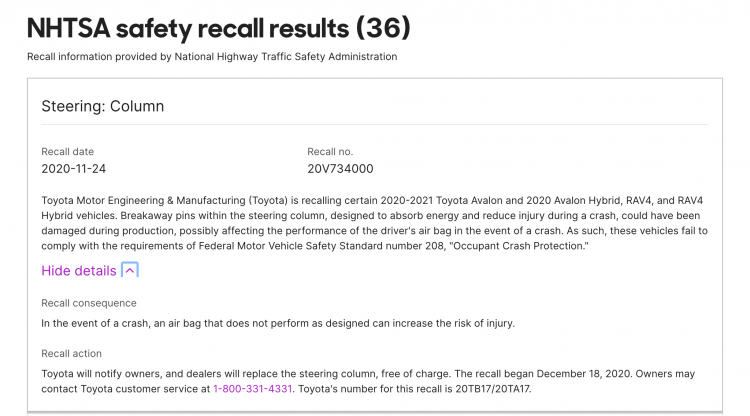This screenshot has width=750, height=416.
Task: Select Toyota's recall code 20TB17/20TA17
Action: click(492, 389)
